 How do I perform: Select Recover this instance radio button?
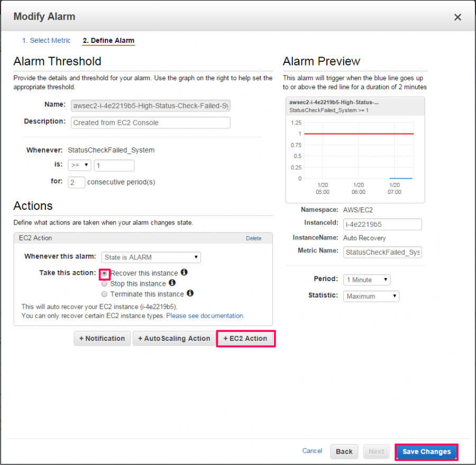pyautogui.click(x=104, y=274)
